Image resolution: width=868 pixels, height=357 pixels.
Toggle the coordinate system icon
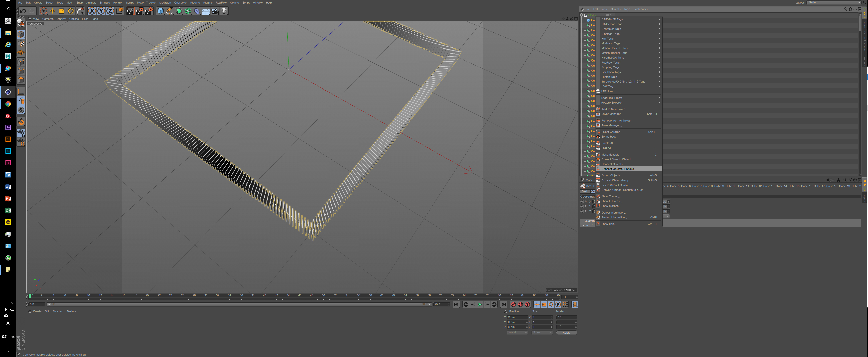(119, 11)
